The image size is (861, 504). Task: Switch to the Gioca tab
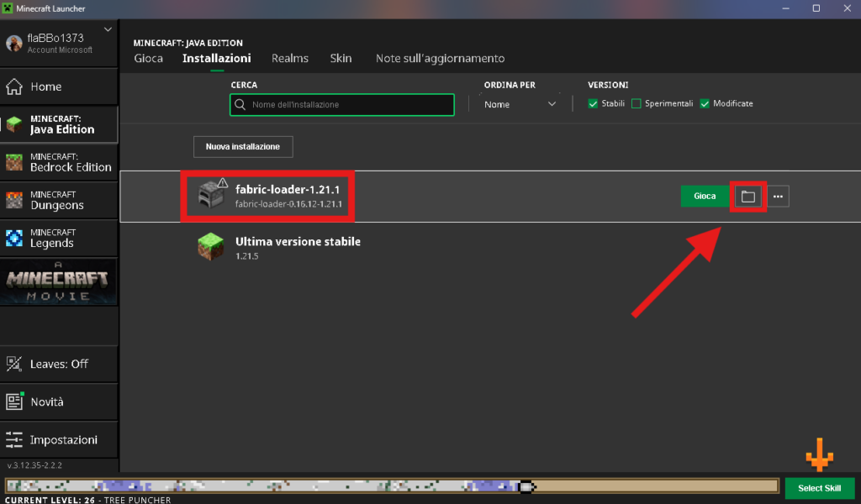[148, 58]
